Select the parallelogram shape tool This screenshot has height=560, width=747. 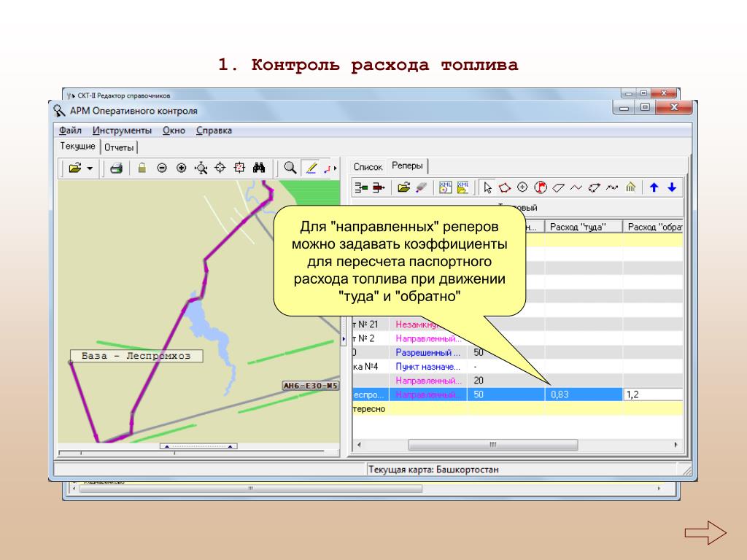558,188
